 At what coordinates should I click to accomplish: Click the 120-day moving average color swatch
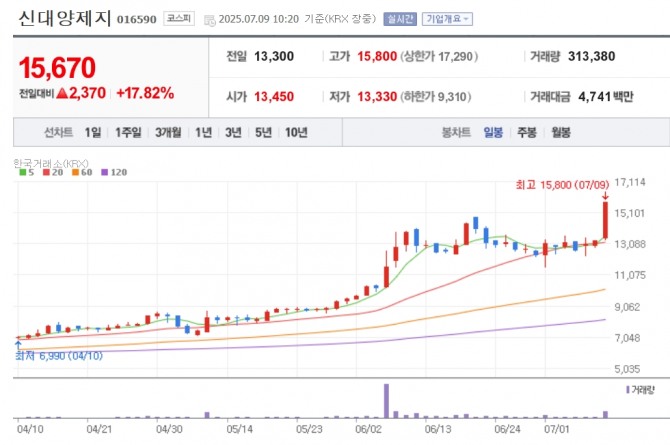pos(105,172)
